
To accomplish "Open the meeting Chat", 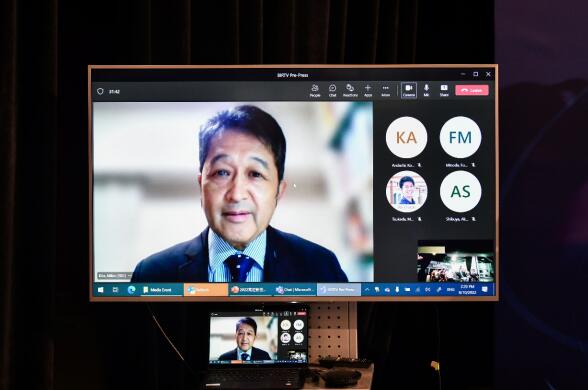I will coord(332,90).
